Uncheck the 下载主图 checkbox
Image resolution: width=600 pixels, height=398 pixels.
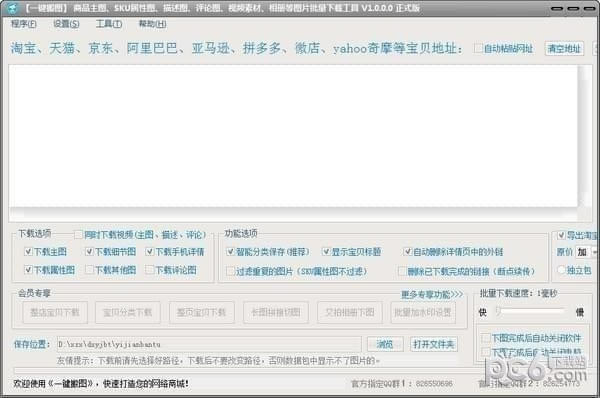click(x=28, y=251)
